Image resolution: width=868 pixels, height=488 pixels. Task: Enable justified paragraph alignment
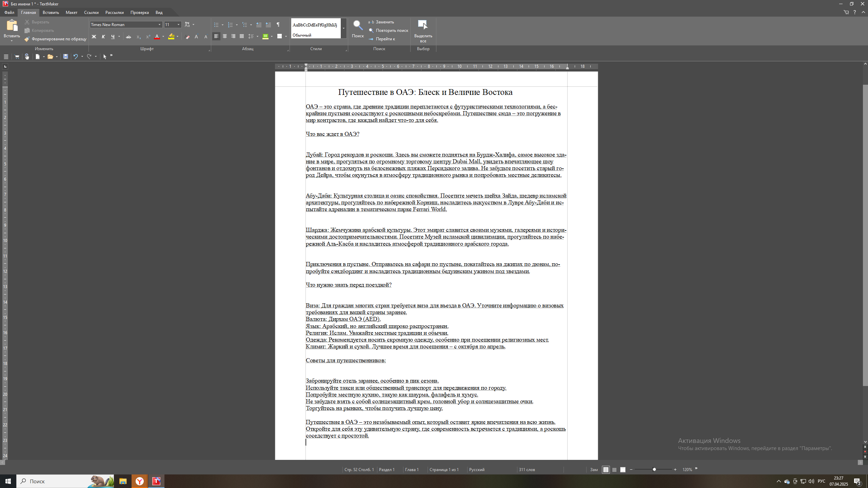(242, 36)
